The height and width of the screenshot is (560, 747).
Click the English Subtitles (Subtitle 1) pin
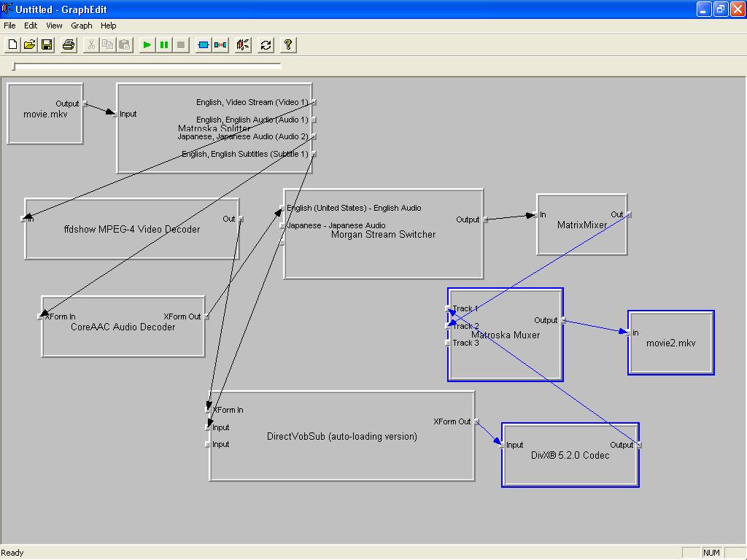pyautogui.click(x=314, y=155)
